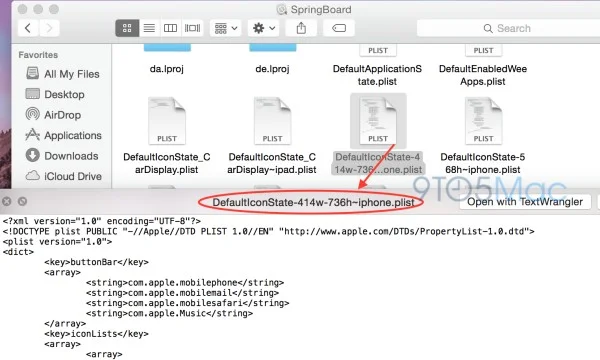600x360 pixels.
Task: Open the Action gear menu
Action: (x=263, y=28)
